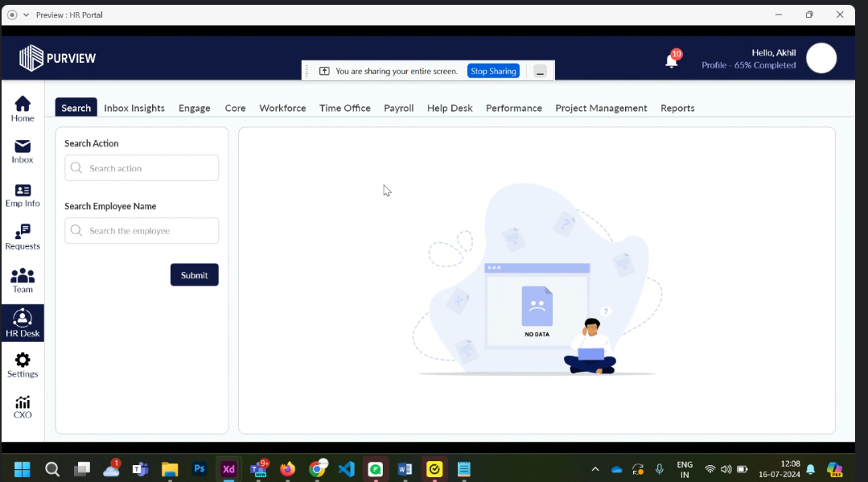
Task: Click the Stop Sharing button
Action: (x=493, y=71)
